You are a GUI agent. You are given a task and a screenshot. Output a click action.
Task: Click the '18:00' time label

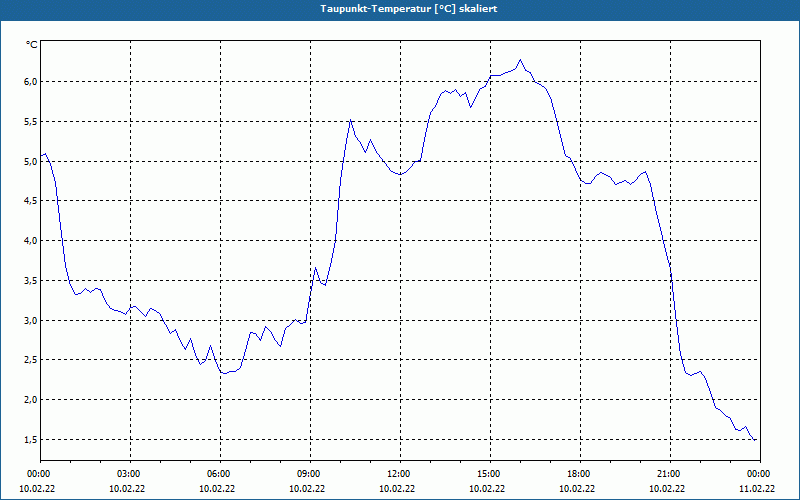(x=577, y=474)
